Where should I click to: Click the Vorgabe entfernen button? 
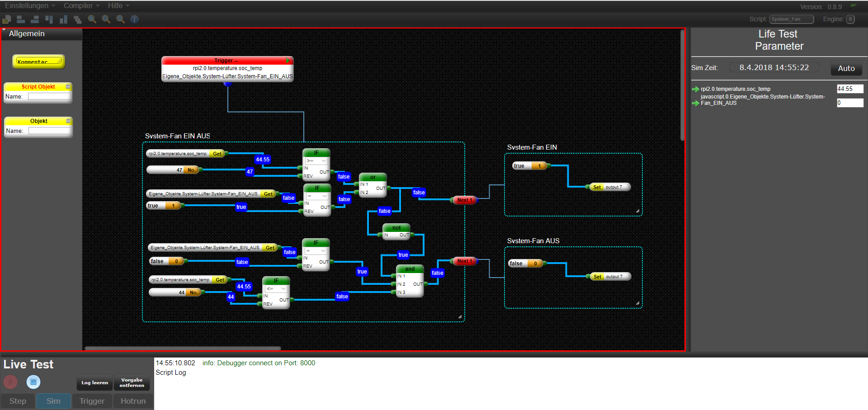point(132,382)
